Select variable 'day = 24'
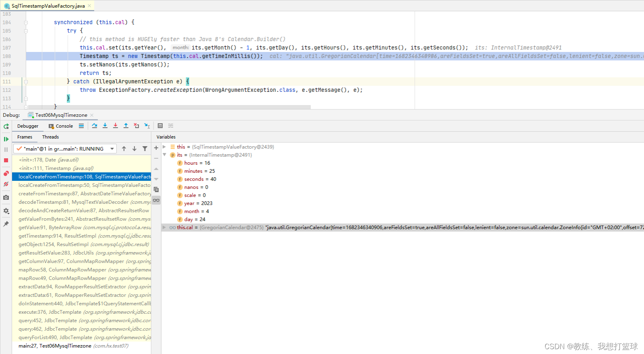Viewport: 644px width, 354px height. point(403,219)
